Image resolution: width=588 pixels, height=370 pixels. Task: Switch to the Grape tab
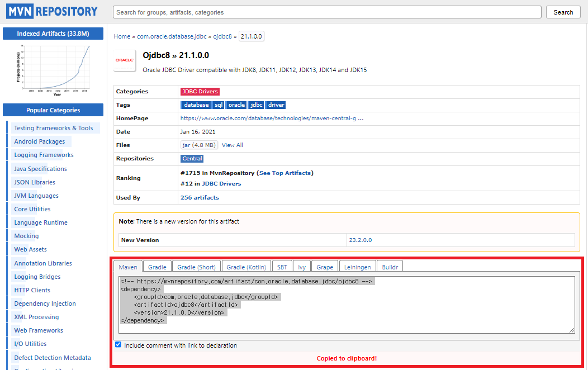[x=325, y=267]
